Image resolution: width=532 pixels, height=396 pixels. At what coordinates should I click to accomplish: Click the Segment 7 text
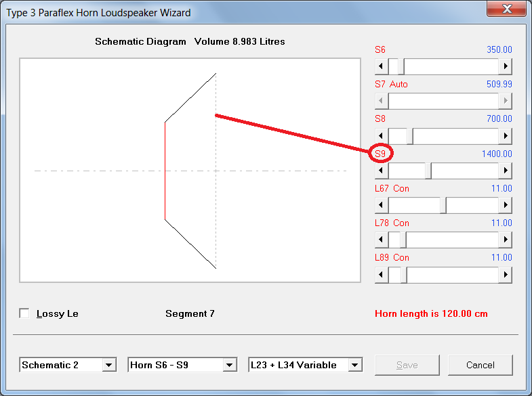[190, 313]
